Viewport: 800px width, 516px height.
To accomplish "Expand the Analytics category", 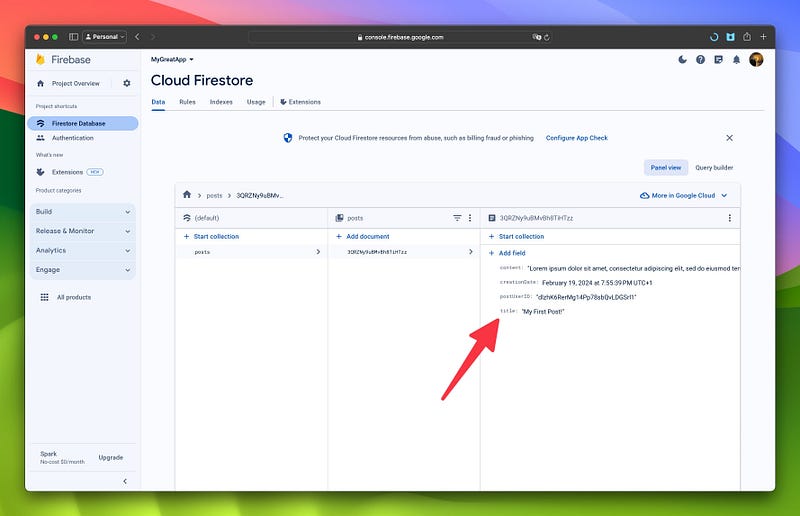I will [83, 251].
